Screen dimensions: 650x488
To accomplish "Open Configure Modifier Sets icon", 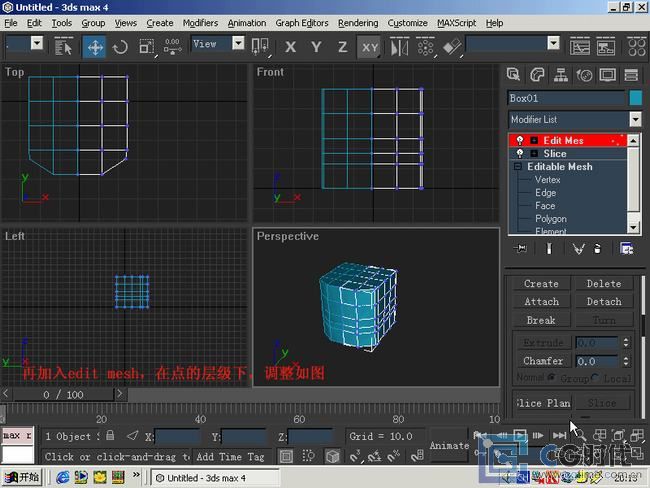I will point(626,249).
